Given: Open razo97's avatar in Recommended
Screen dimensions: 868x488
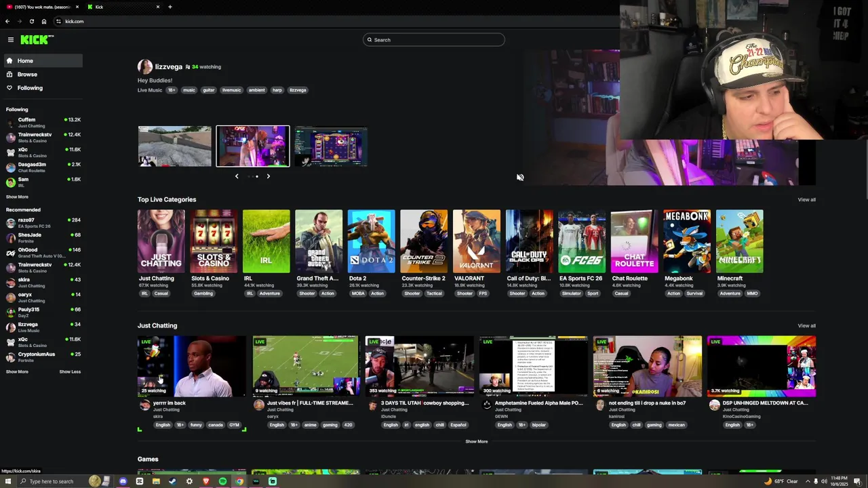Looking at the screenshot, I should tap(10, 223).
